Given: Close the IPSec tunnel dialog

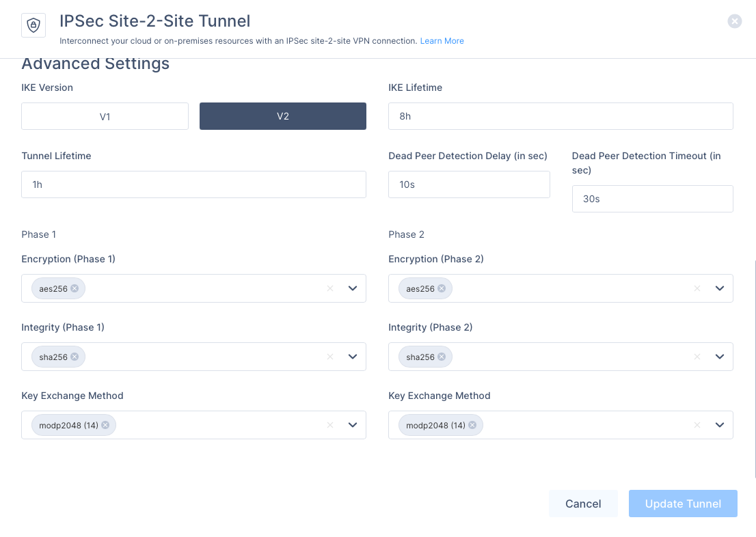Looking at the screenshot, I should click(735, 21).
